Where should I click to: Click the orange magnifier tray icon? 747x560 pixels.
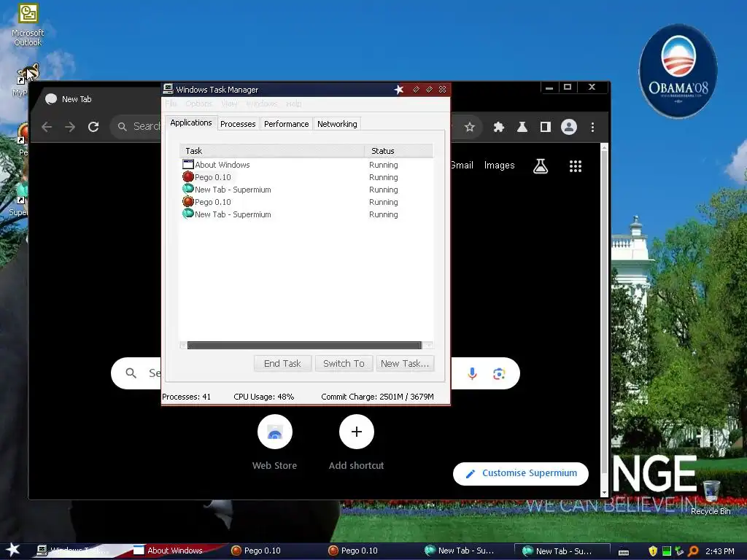click(693, 551)
